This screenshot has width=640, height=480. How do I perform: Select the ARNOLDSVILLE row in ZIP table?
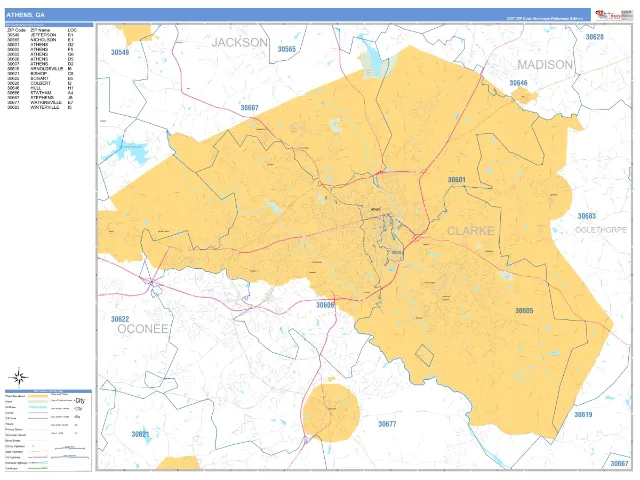click(41, 69)
